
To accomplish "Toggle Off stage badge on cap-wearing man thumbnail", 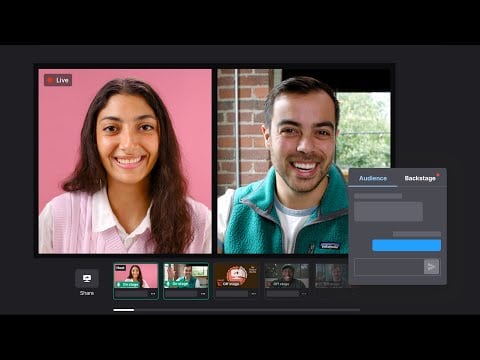I will click(278, 284).
